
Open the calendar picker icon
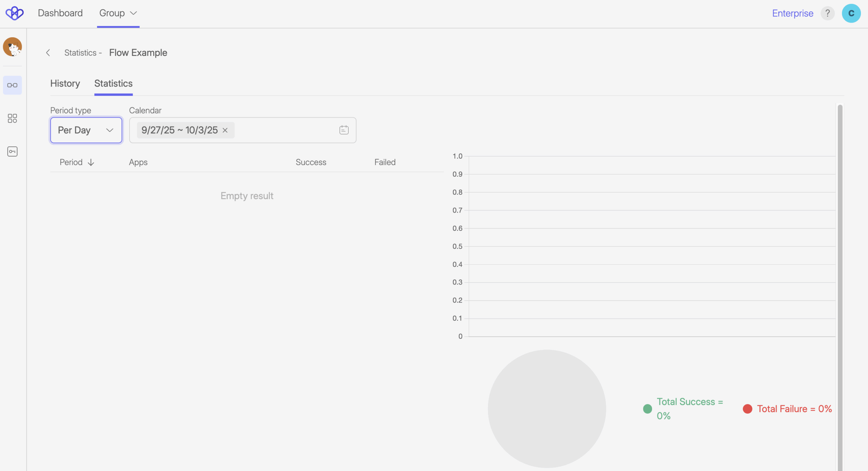click(x=343, y=130)
